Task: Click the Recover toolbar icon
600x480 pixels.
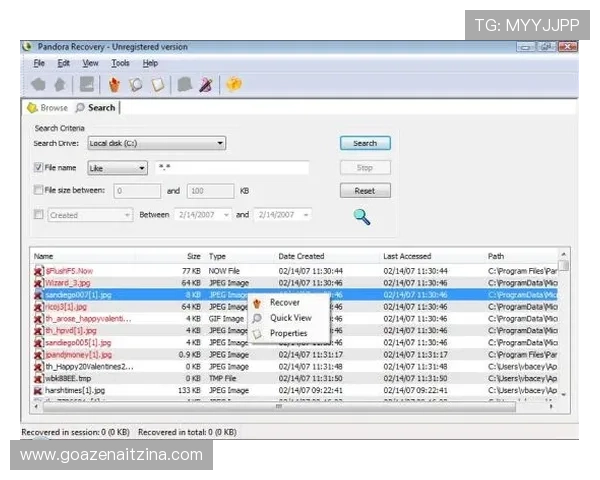Action: tap(114, 85)
